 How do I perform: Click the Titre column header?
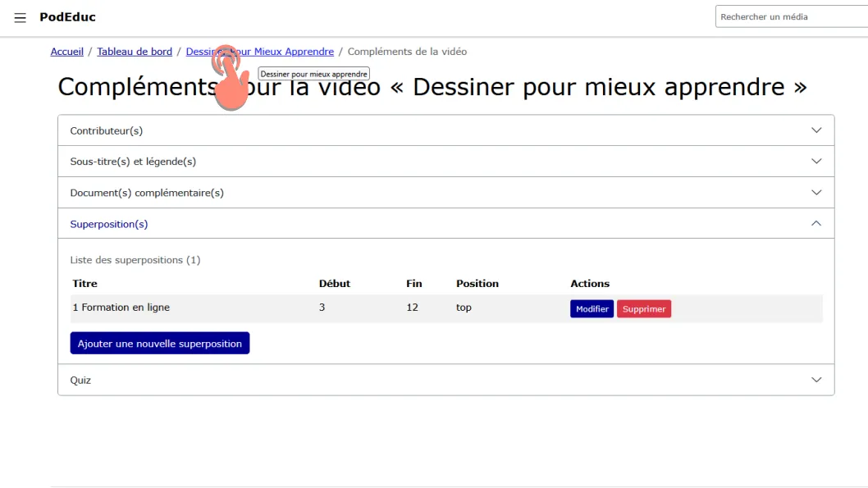(85, 283)
